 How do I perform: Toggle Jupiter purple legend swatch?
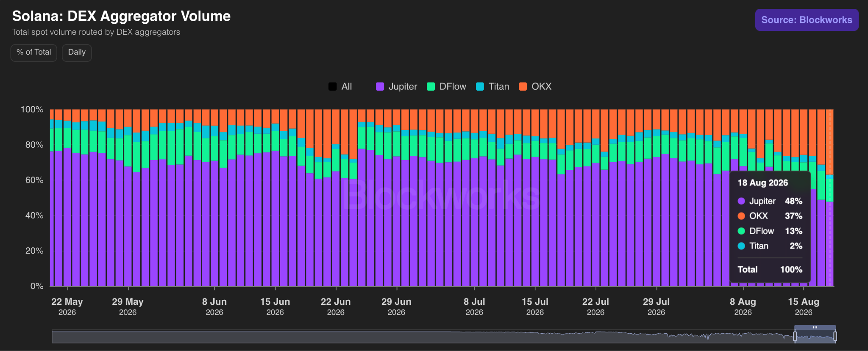tap(380, 87)
